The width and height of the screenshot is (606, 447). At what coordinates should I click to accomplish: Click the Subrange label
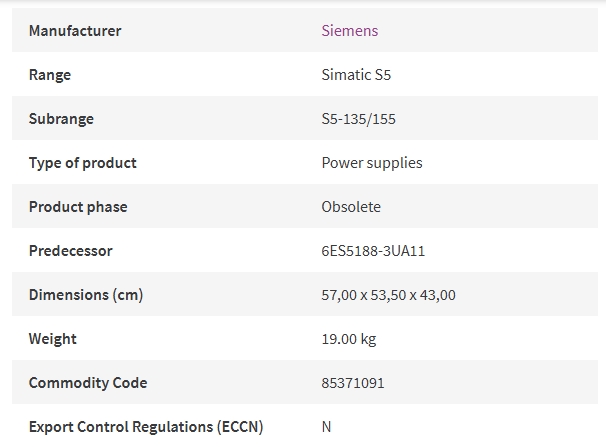(x=61, y=119)
